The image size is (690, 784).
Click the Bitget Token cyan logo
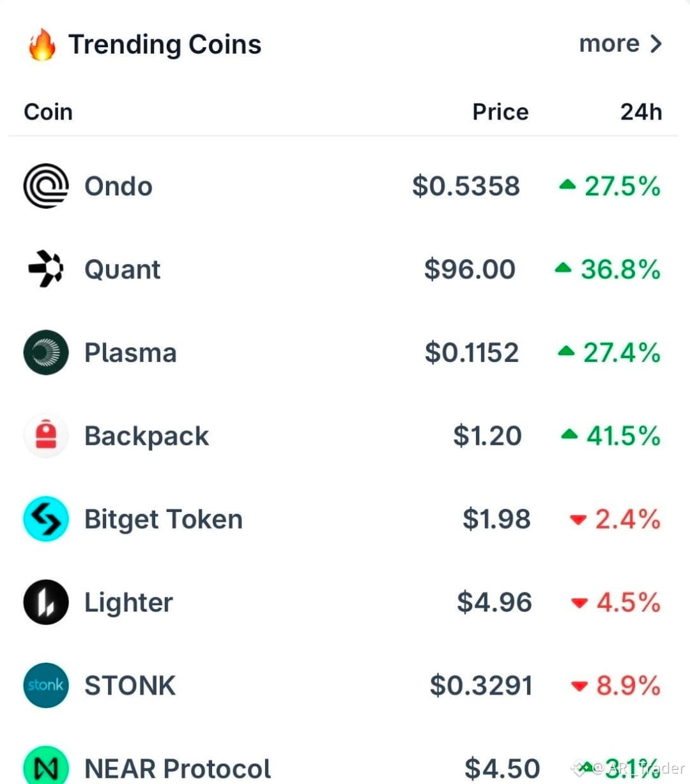(x=46, y=519)
